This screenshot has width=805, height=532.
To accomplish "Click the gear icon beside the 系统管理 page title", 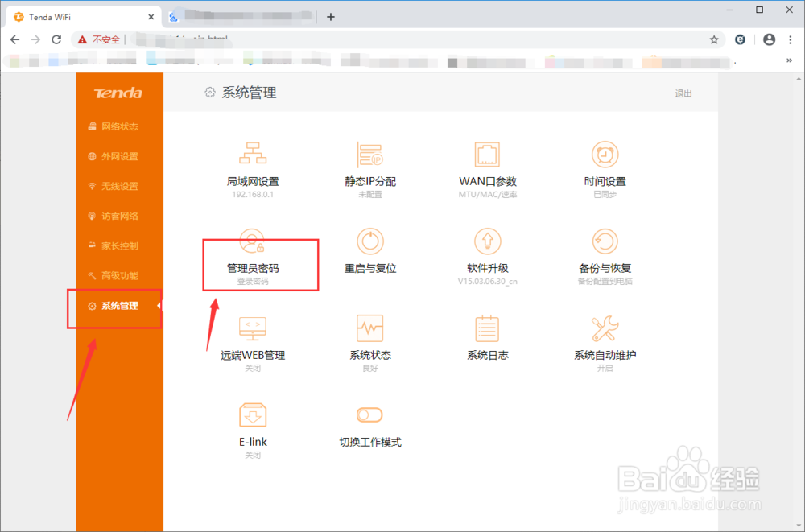I will (209, 93).
